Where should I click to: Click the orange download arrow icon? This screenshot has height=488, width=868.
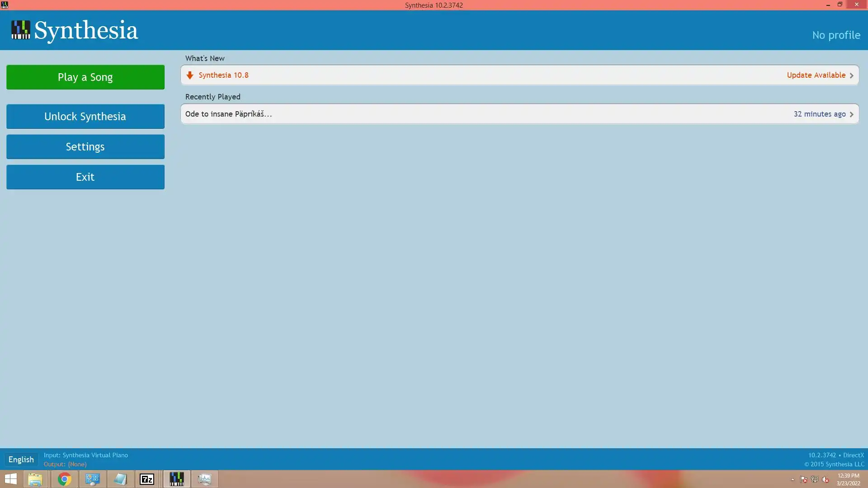point(190,75)
